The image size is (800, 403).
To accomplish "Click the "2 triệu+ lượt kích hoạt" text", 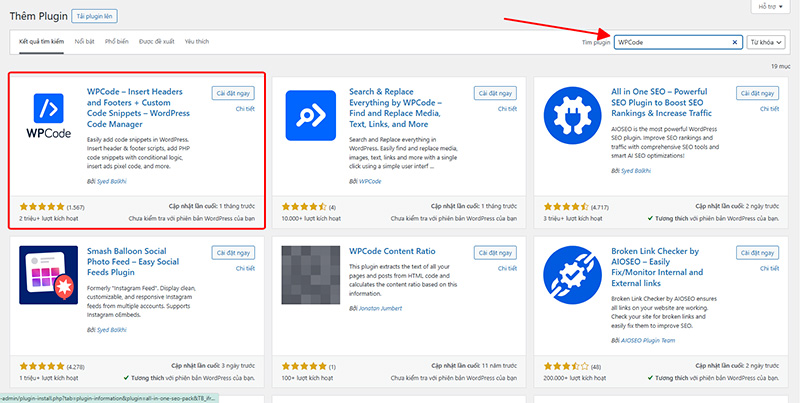I will 49,218.
